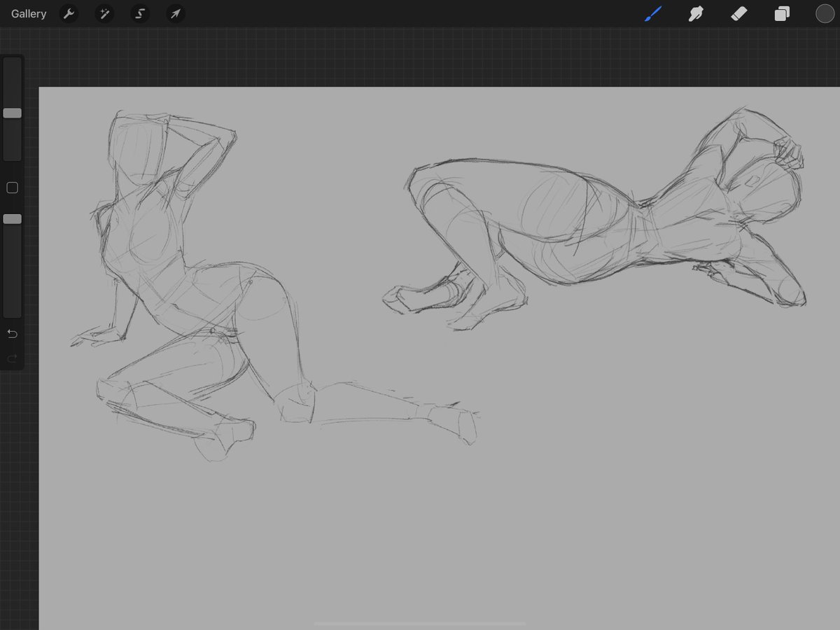This screenshot has height=630, width=840.
Task: Select the Eraser tool
Action: pos(738,14)
